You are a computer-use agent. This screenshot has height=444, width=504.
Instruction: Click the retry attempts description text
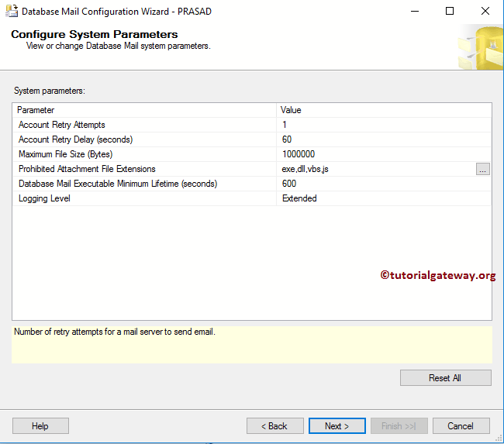(115, 332)
